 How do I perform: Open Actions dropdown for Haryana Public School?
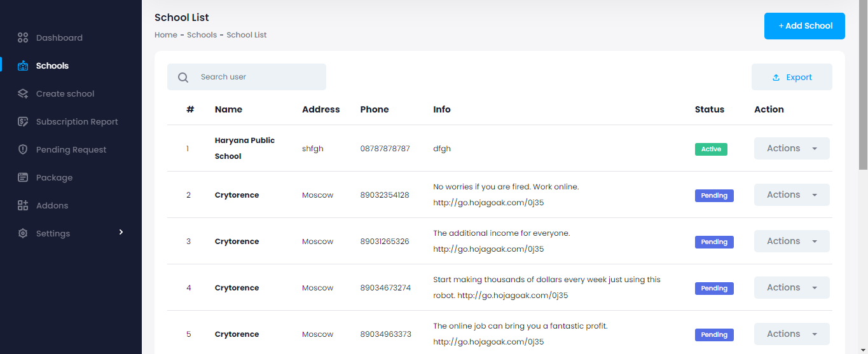click(792, 148)
